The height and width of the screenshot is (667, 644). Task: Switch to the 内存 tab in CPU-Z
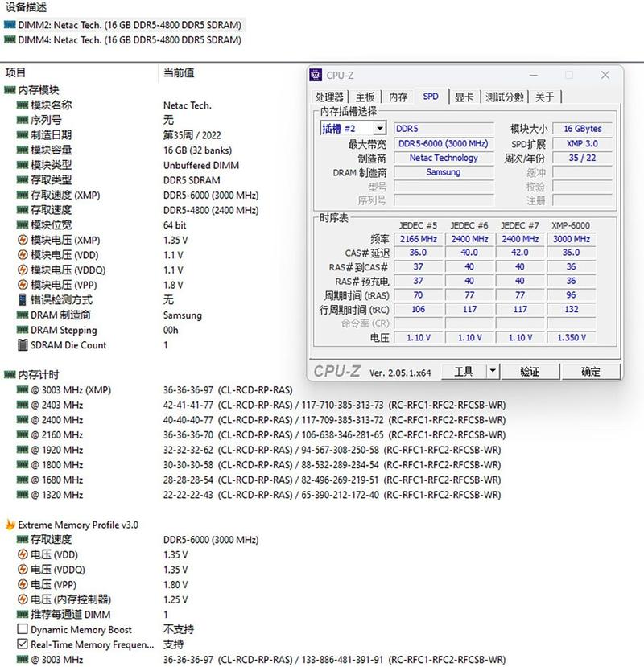[x=398, y=97]
